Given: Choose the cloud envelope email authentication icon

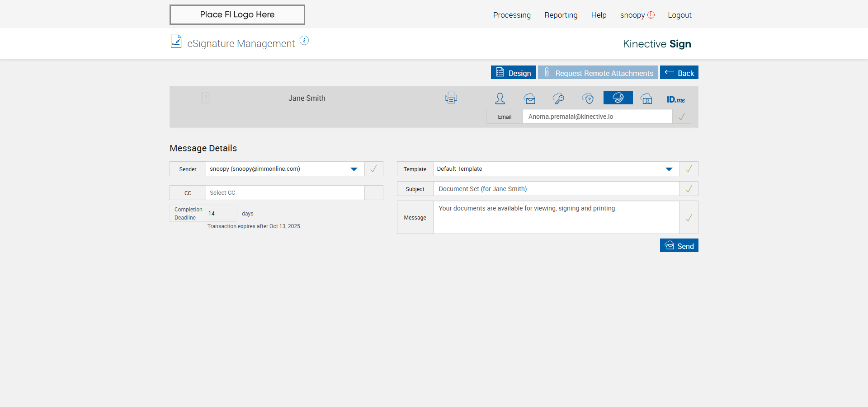Looking at the screenshot, I should (x=530, y=98).
